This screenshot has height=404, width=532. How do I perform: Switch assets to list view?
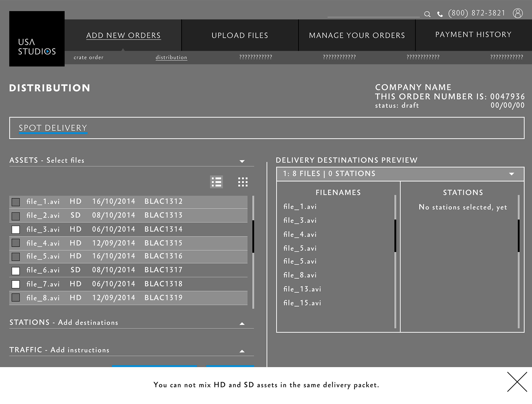click(216, 182)
